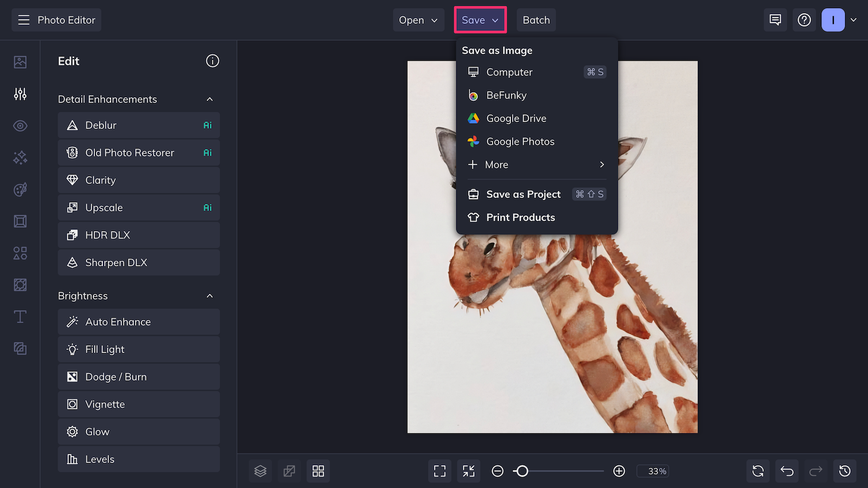
Task: Undo the last action
Action: coord(787,471)
